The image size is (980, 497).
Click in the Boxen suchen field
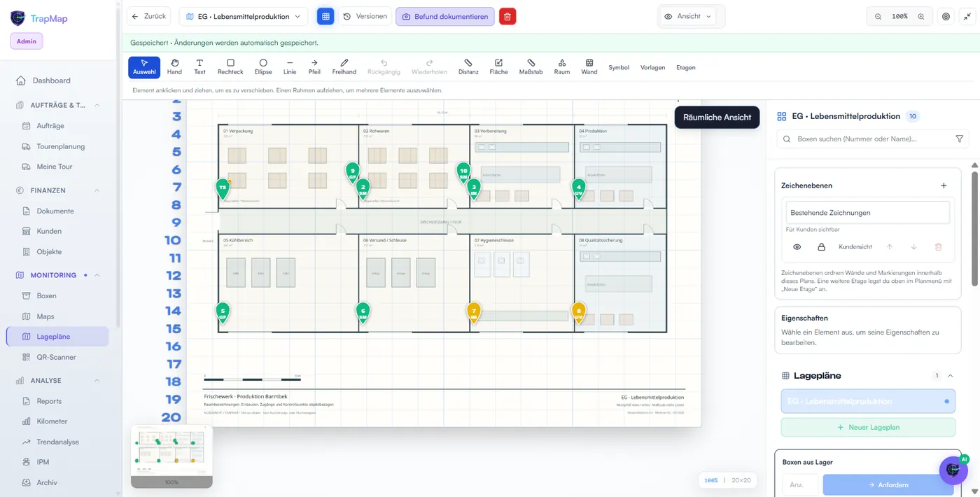(x=872, y=139)
